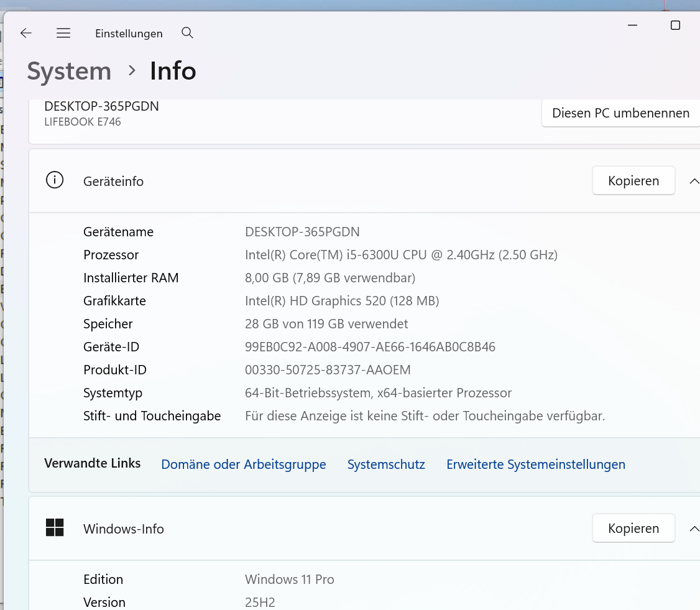The height and width of the screenshot is (610, 700).
Task: Copy the Geräteinfo details
Action: pos(633,180)
